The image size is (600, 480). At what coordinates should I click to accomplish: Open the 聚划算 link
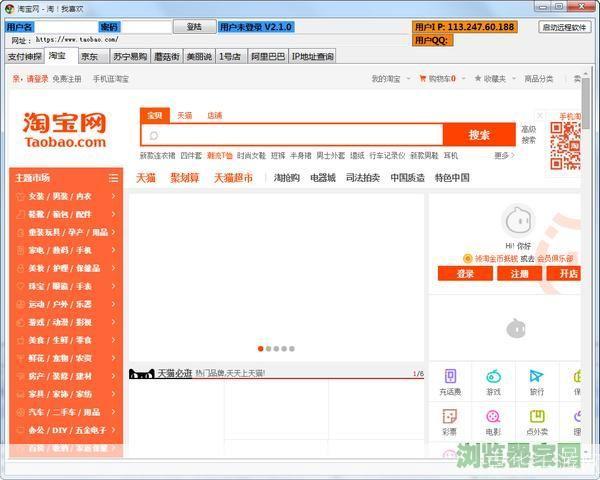(184, 178)
